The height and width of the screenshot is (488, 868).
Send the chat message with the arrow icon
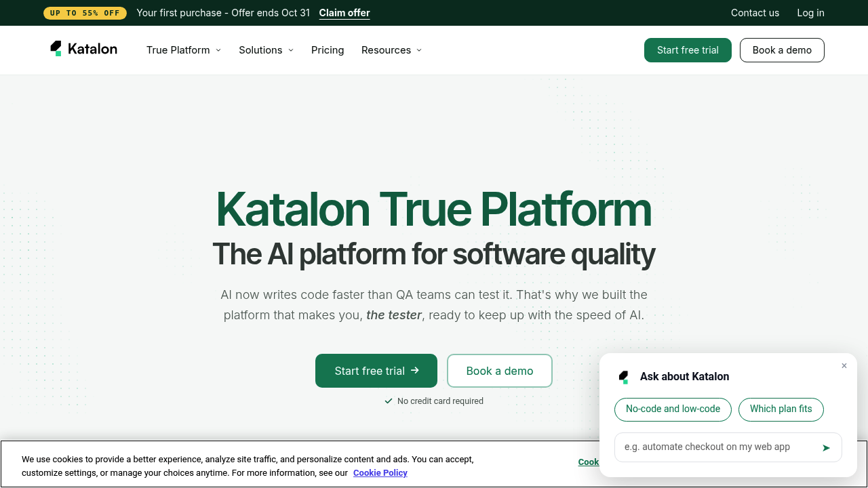point(826,447)
